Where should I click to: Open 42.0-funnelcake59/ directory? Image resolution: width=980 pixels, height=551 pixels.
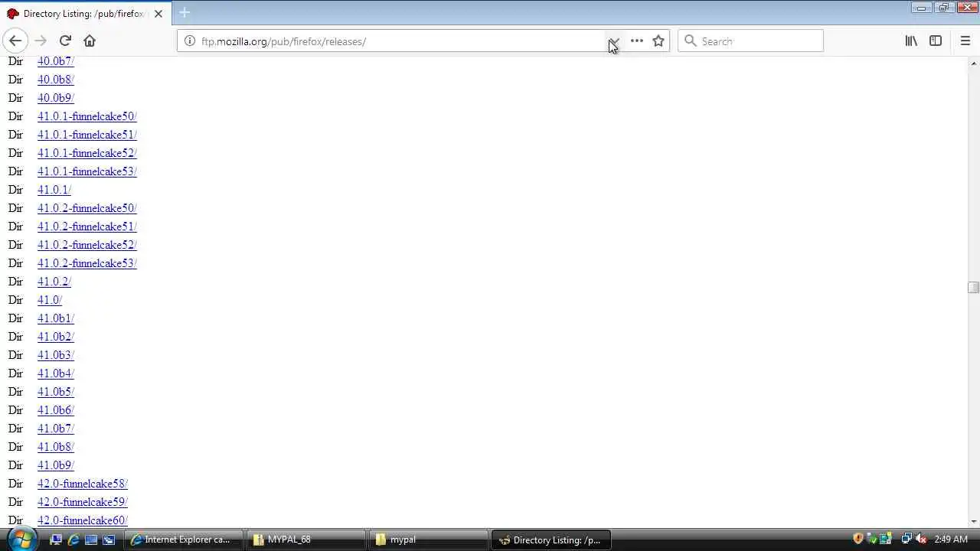click(83, 502)
